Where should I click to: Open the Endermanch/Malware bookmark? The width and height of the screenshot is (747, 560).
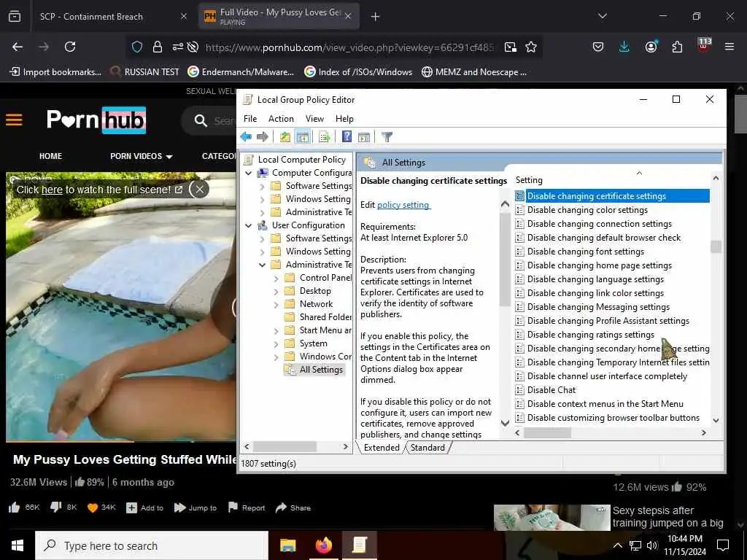(x=241, y=72)
